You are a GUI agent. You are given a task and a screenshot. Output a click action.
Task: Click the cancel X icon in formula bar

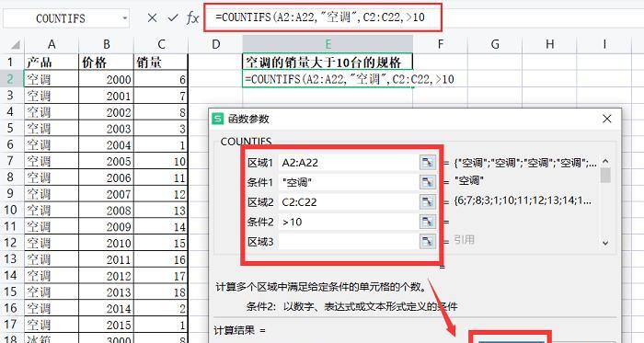click(152, 17)
